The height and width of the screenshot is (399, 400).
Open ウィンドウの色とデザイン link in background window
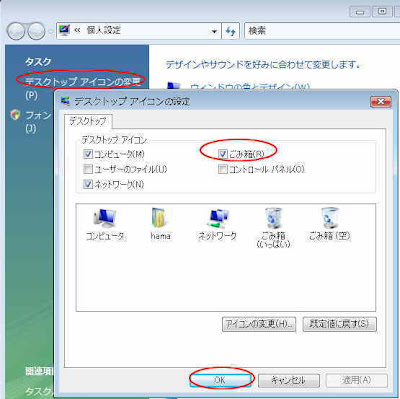coord(250,86)
